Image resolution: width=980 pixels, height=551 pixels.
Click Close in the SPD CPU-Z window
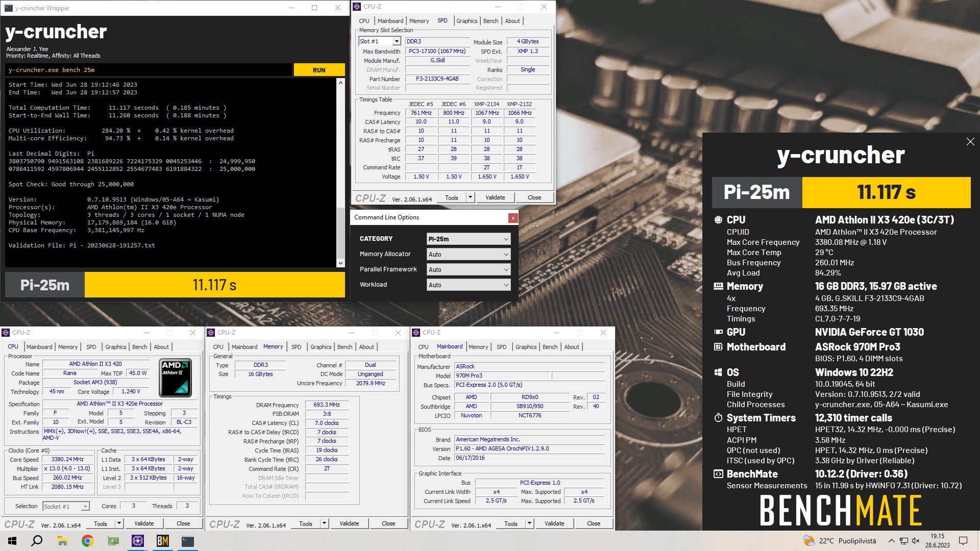[x=534, y=197]
